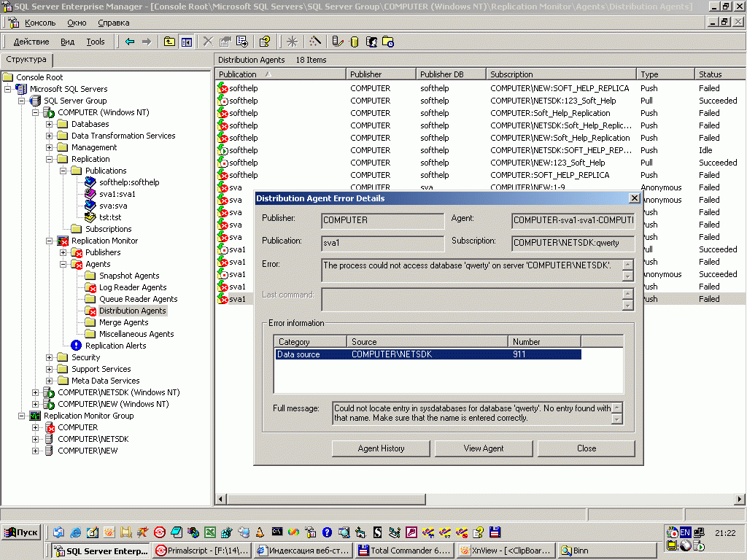Expand the Management folder node
Image resolution: width=747 pixels, height=560 pixels.
(x=49, y=147)
